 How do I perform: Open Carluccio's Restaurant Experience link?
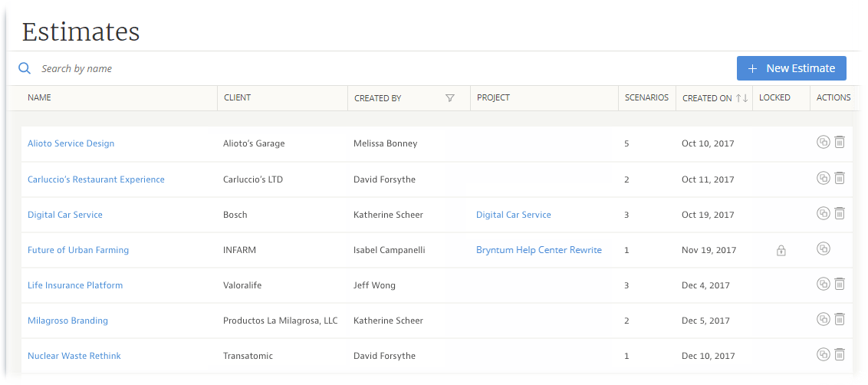(96, 179)
